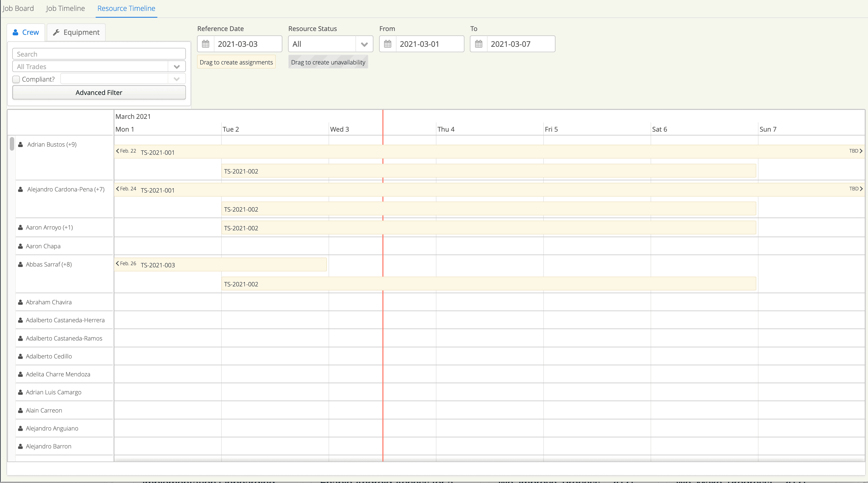Click the user icon beside Adrian Bustos
This screenshot has width=868, height=483.
click(20, 145)
